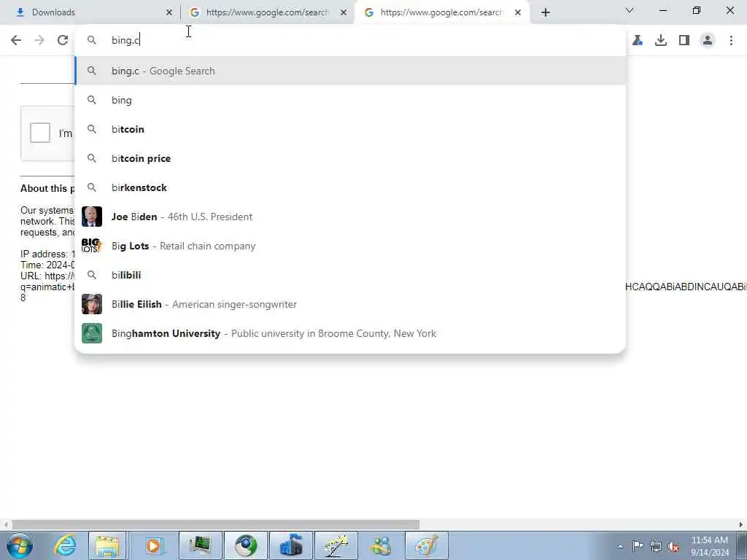Open the monitor application taskbar icon
Viewport: 747px width, 560px height.
(x=200, y=545)
